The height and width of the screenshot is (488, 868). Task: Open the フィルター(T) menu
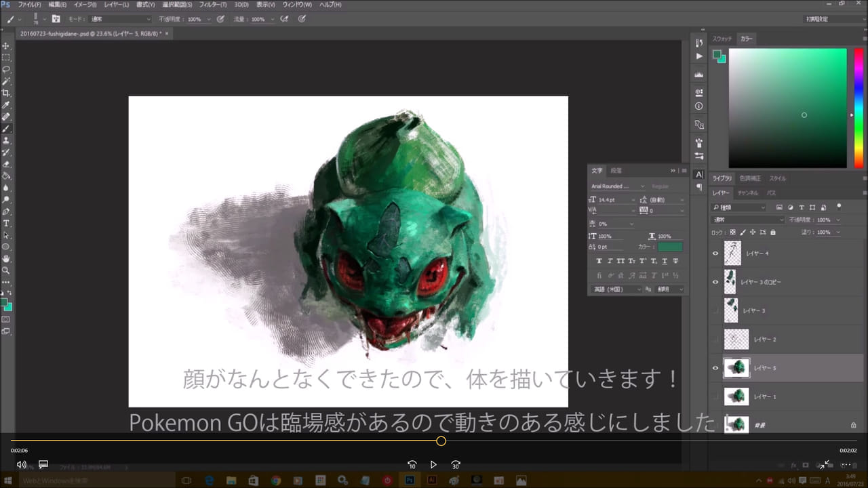click(x=213, y=5)
